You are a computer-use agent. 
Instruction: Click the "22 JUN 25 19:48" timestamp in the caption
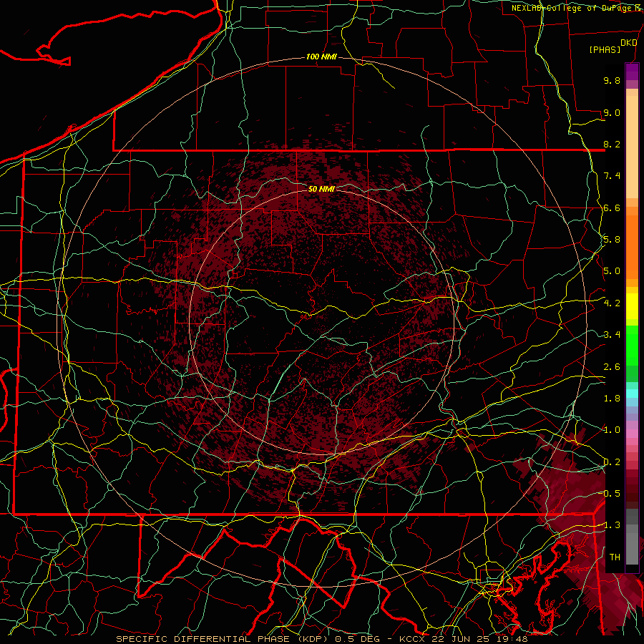pyautogui.click(x=479, y=639)
